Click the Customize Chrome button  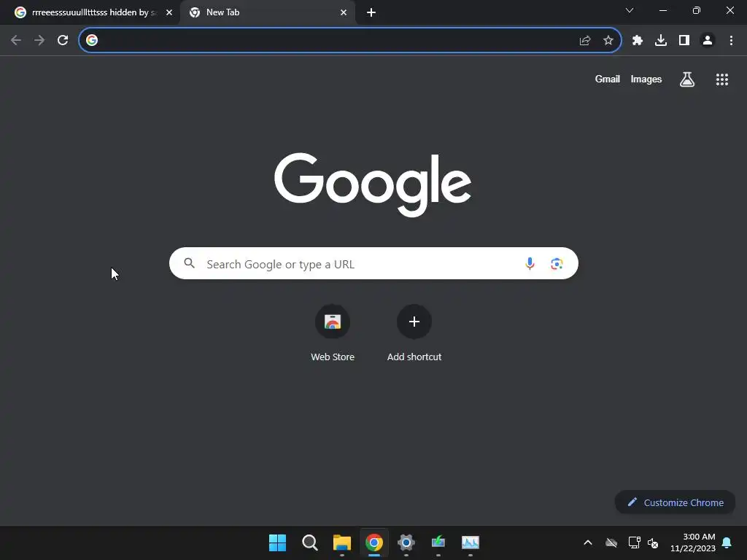675,502
